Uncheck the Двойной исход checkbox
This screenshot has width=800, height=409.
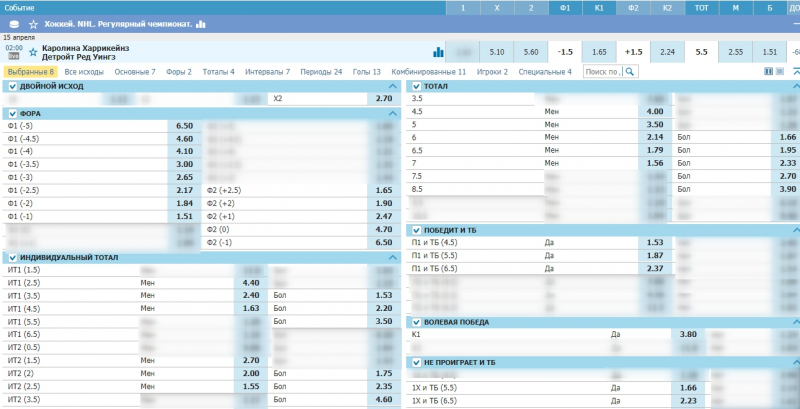click(x=12, y=87)
